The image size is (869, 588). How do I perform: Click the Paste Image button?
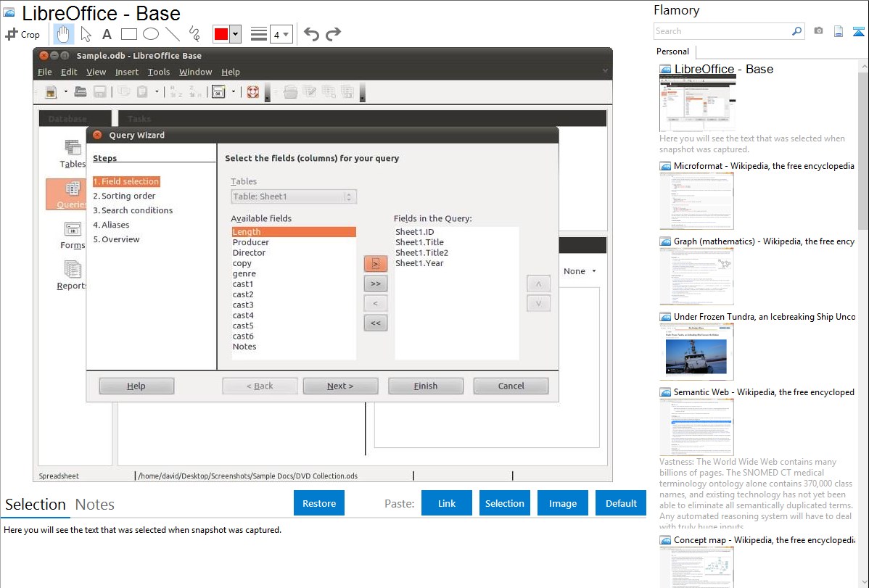tap(562, 503)
